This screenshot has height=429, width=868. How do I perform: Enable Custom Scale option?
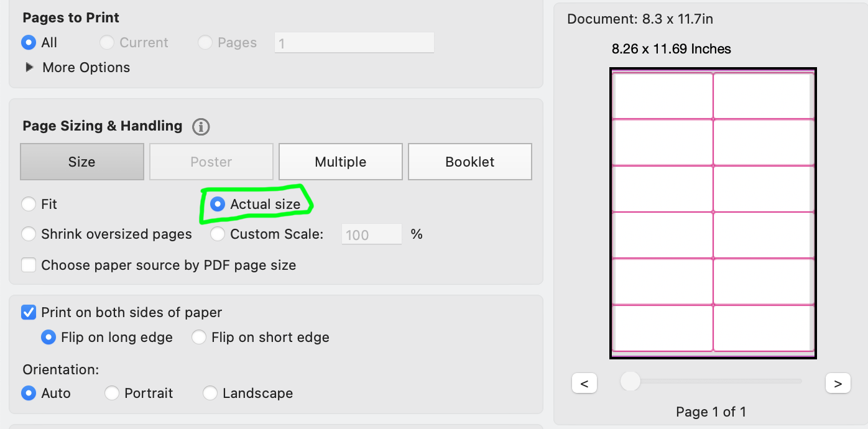click(x=218, y=234)
